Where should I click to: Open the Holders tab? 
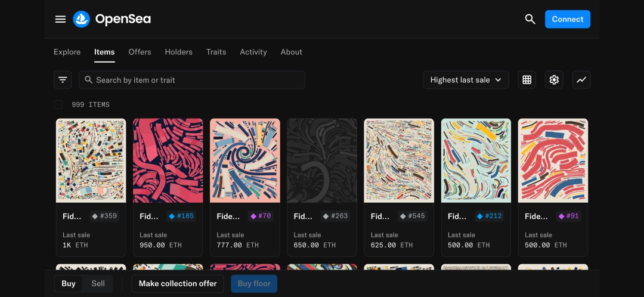[179, 52]
